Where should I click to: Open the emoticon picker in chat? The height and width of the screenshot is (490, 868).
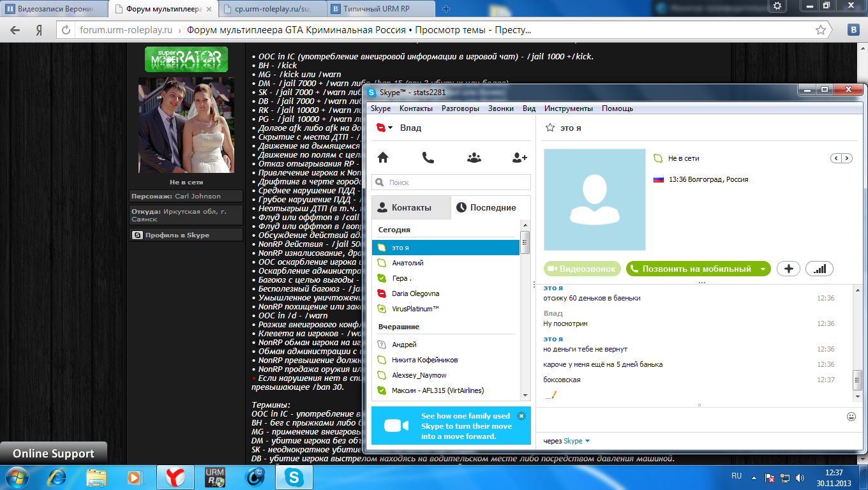(851, 417)
